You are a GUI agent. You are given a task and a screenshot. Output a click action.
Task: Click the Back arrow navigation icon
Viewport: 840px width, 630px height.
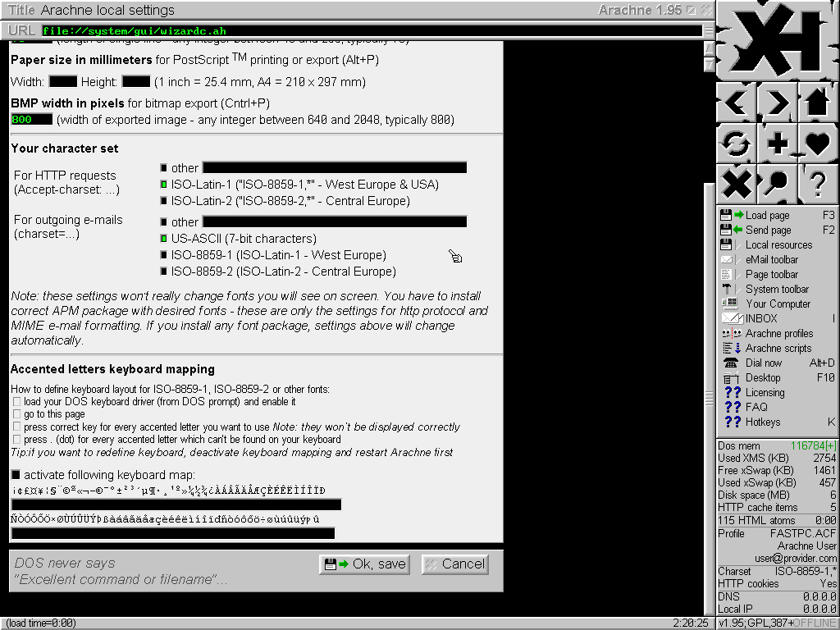coord(737,102)
